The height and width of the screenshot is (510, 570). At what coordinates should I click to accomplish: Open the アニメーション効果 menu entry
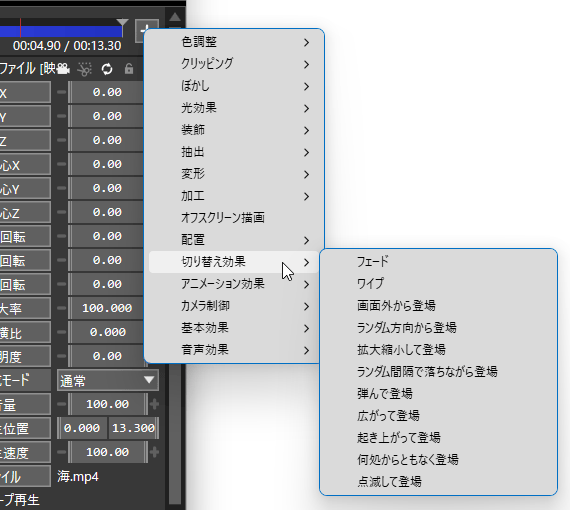234,284
